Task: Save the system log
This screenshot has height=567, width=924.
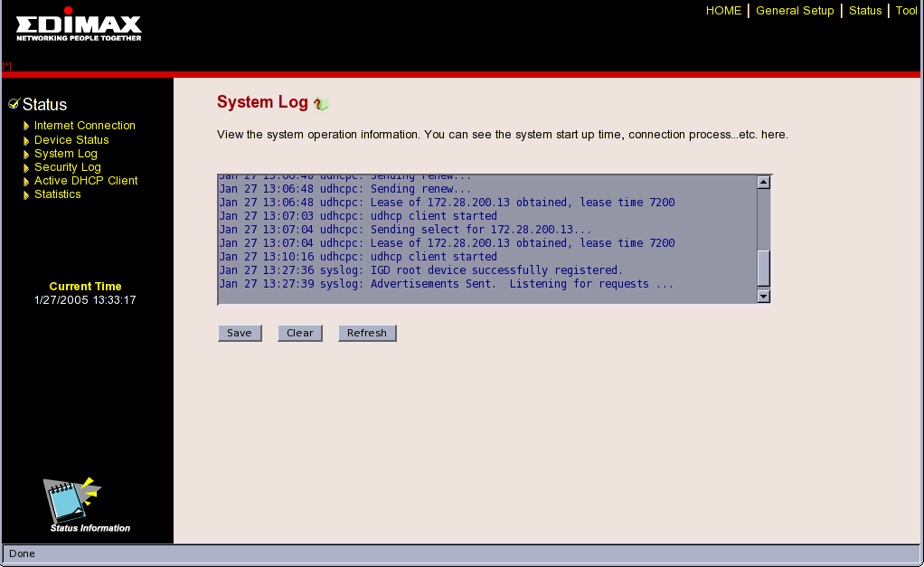Action: 240,333
